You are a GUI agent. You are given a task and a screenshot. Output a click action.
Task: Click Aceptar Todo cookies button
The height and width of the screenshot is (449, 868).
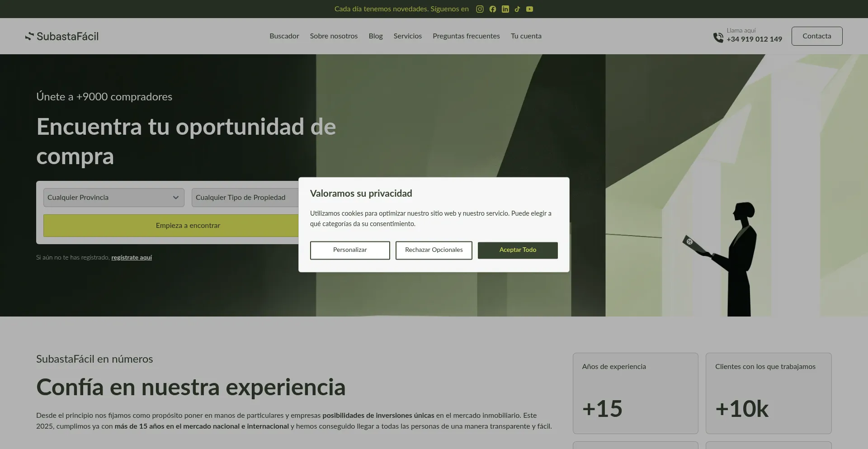click(518, 250)
